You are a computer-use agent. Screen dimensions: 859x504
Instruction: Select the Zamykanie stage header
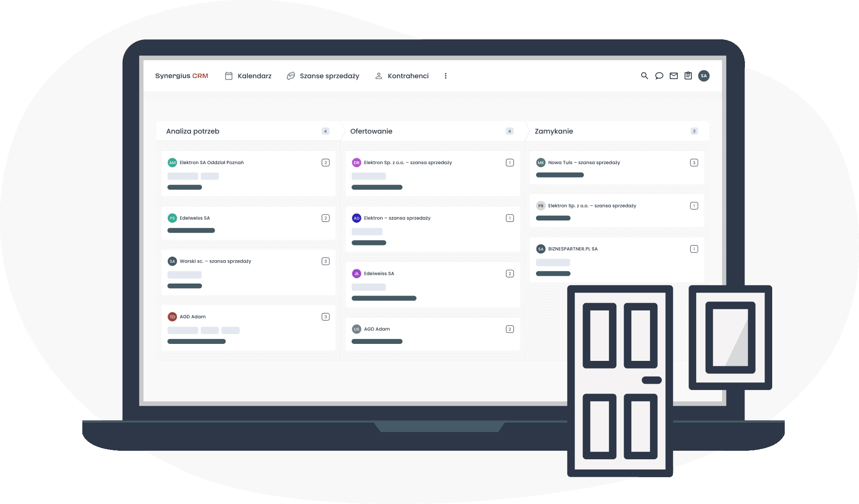(x=617, y=131)
